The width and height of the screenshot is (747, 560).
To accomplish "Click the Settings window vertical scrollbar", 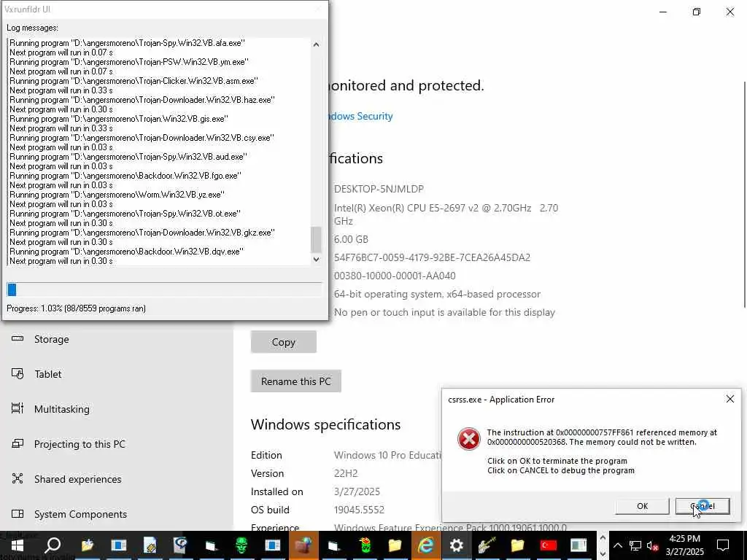I will click(x=745, y=194).
